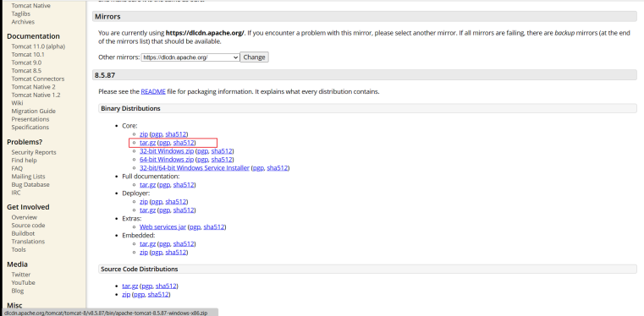Download Full documentation tar.gz
The width and height of the screenshot is (644, 316).
click(x=147, y=185)
